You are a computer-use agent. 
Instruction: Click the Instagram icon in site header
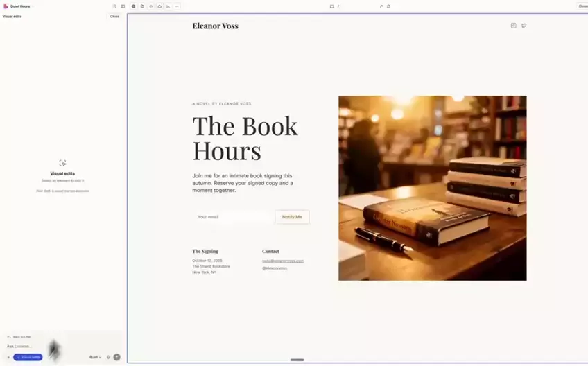click(x=513, y=26)
